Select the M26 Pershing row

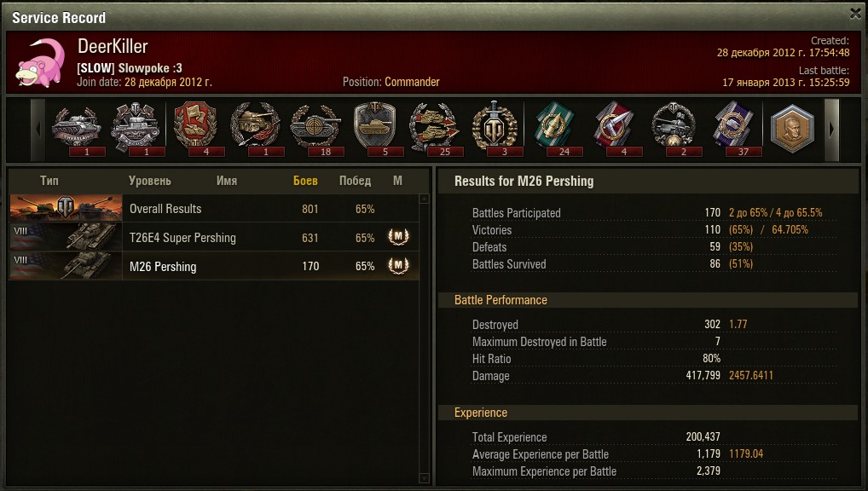coord(214,266)
